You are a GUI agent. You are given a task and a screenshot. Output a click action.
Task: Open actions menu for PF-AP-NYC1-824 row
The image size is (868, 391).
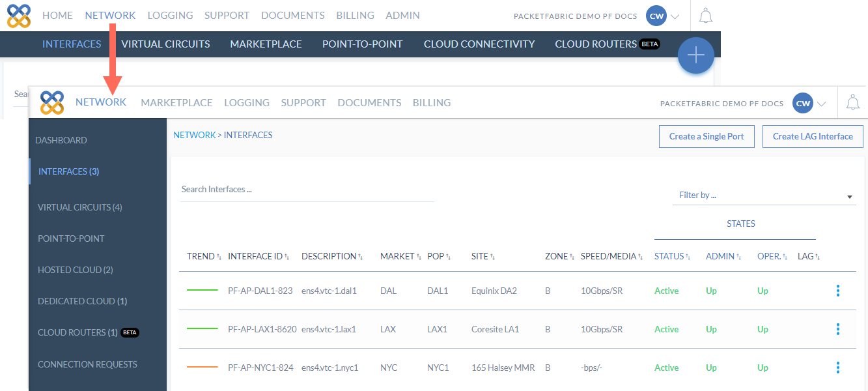click(x=838, y=368)
